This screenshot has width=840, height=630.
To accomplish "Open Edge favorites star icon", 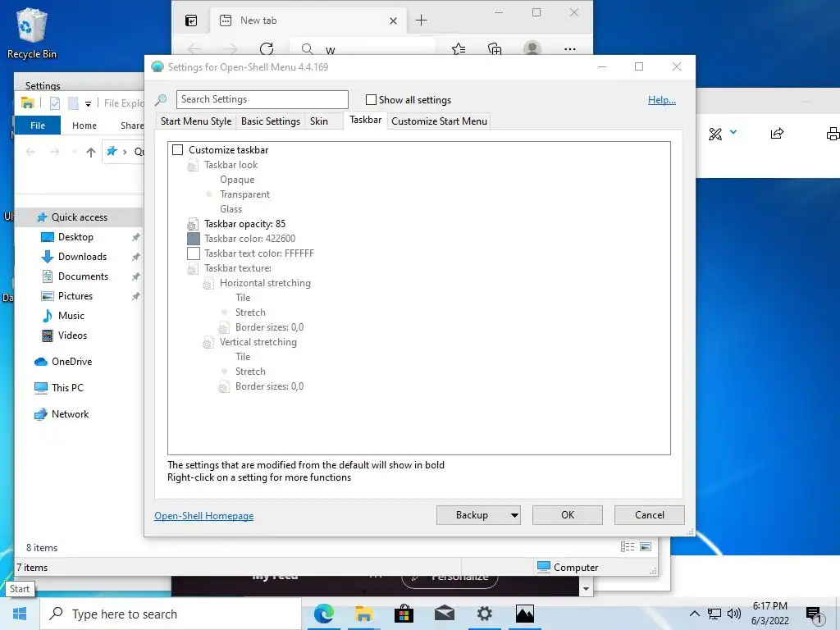I will (459, 49).
